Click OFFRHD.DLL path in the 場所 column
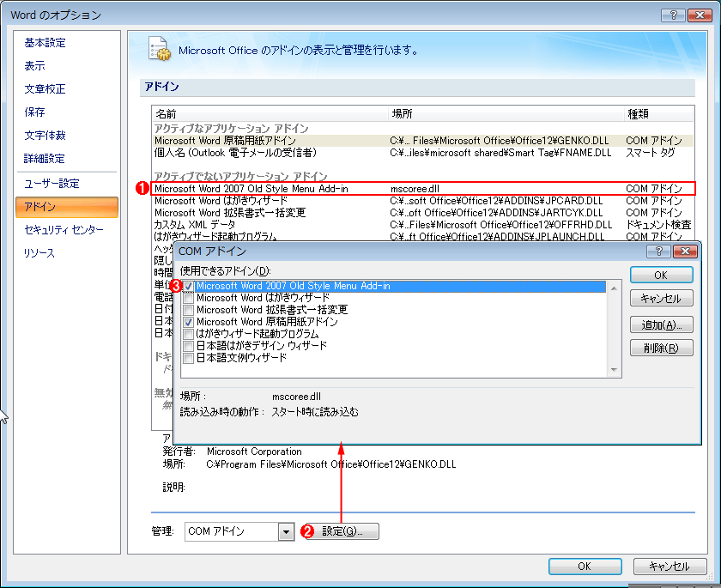This screenshot has width=721, height=588. click(x=501, y=225)
